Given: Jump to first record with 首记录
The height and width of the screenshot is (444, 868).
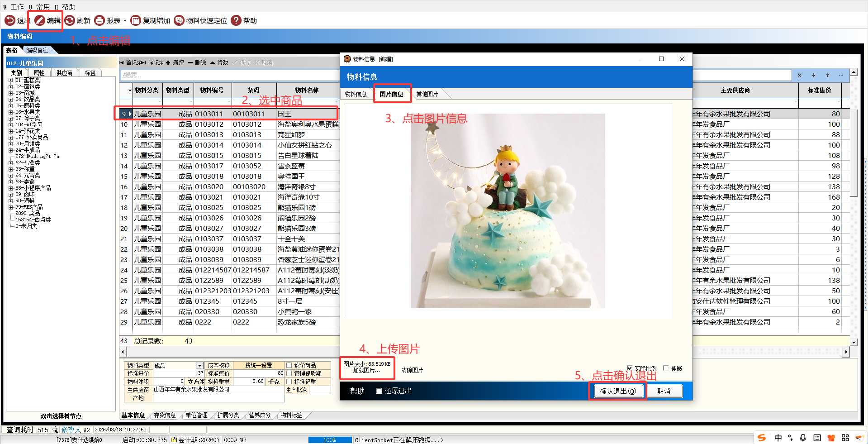Looking at the screenshot, I should pos(131,62).
